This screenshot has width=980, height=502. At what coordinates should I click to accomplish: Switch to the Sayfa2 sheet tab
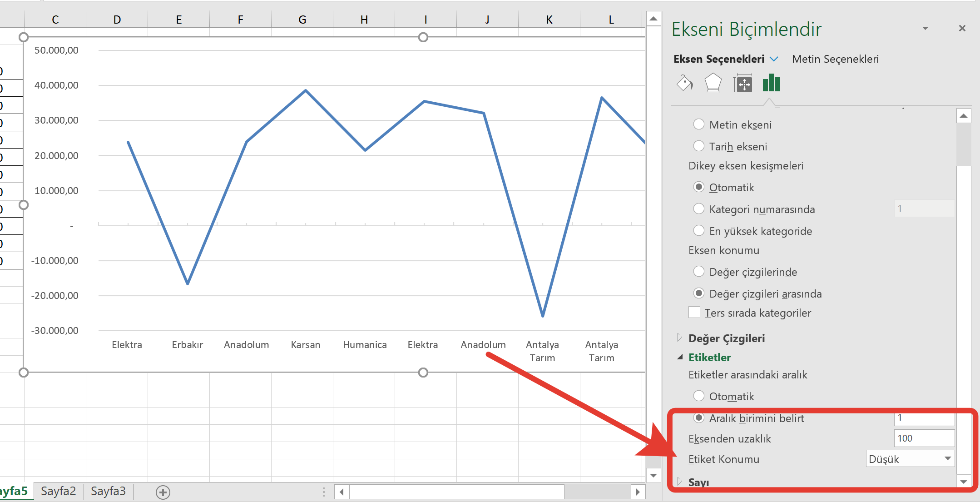(x=59, y=491)
